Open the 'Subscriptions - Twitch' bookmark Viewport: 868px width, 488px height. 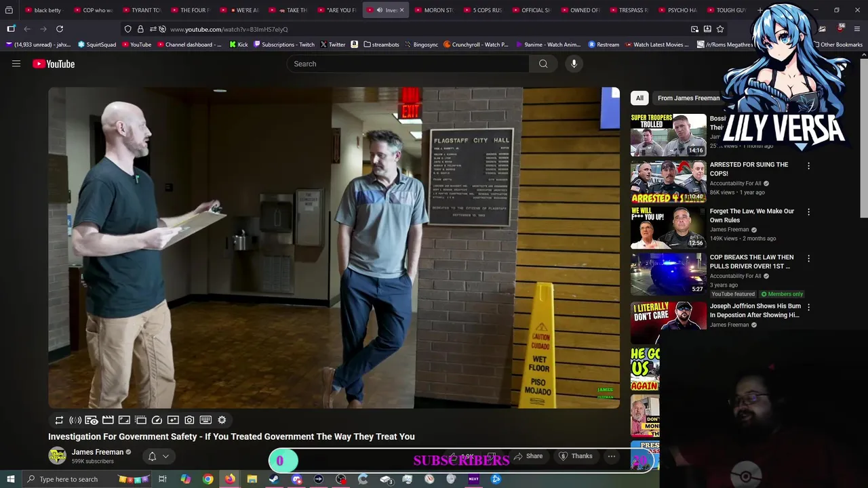coord(284,45)
